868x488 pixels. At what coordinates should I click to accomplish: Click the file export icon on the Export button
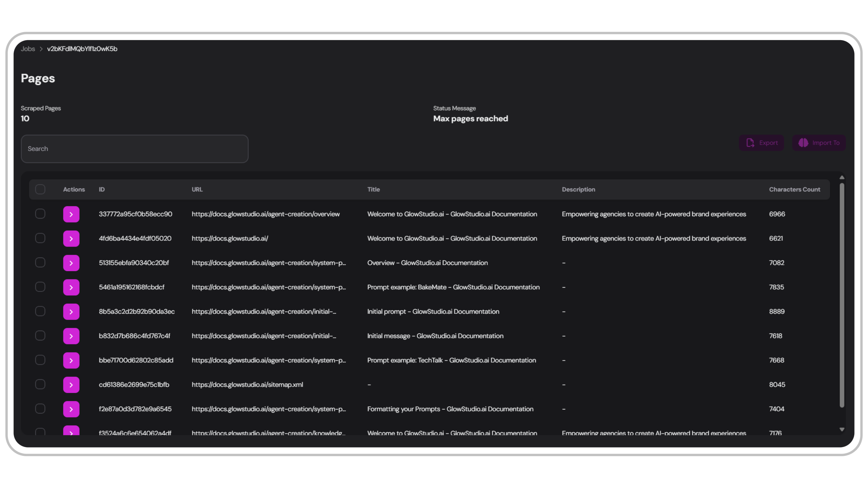click(x=750, y=143)
